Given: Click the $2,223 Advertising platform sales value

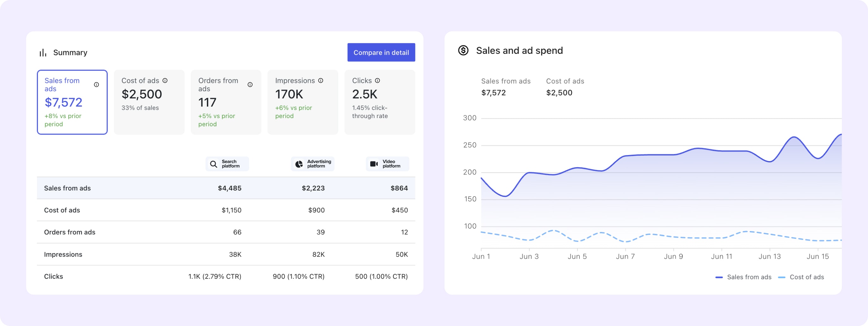Looking at the screenshot, I should (x=313, y=188).
